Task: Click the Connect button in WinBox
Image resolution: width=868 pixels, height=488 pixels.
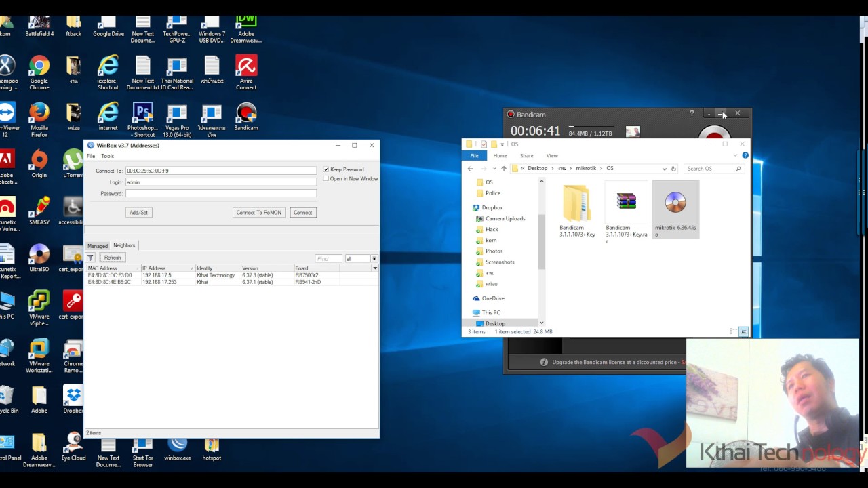Action: (302, 212)
